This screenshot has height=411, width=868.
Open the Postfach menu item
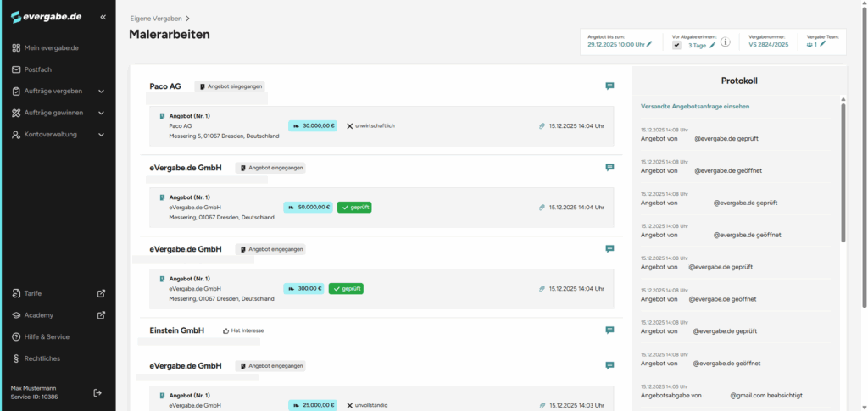click(x=38, y=69)
